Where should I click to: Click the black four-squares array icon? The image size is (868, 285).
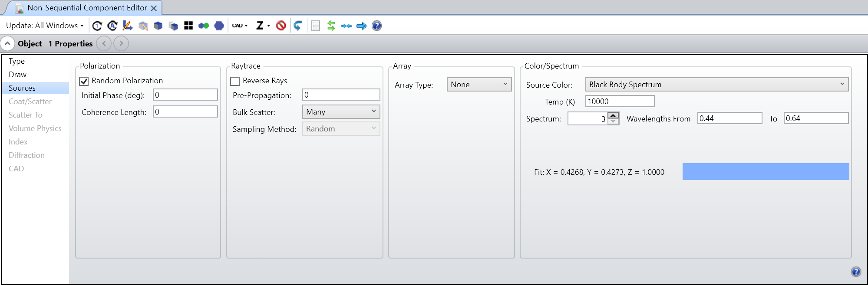pyautogui.click(x=188, y=26)
